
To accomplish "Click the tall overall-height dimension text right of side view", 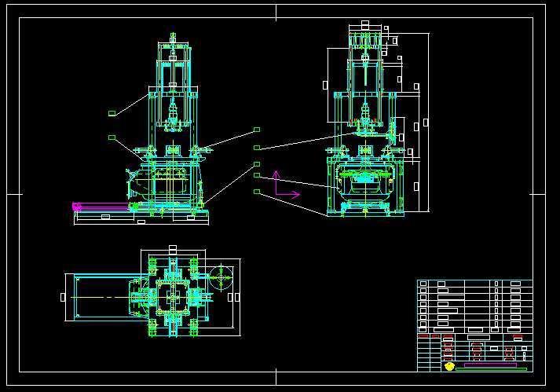I will pos(426,123).
